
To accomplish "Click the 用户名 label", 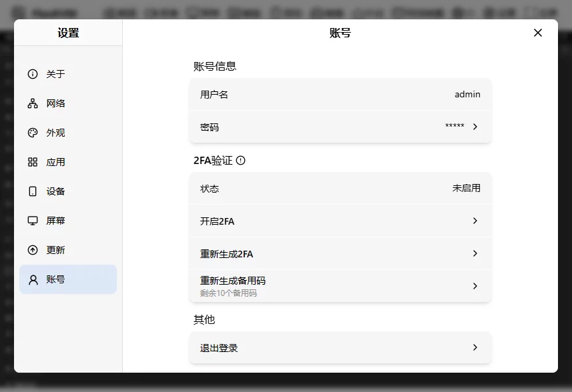I will (214, 95).
